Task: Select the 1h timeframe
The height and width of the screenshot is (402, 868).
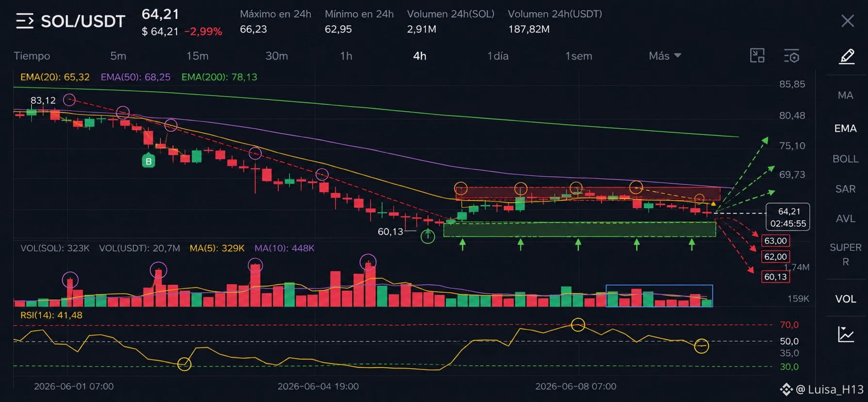Action: (346, 56)
